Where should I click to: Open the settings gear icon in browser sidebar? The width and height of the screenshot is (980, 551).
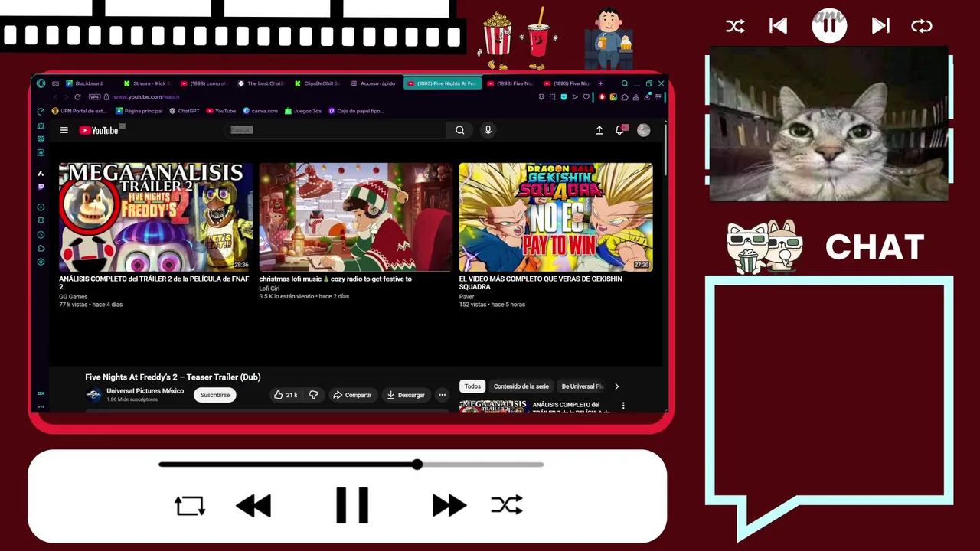pyautogui.click(x=41, y=262)
